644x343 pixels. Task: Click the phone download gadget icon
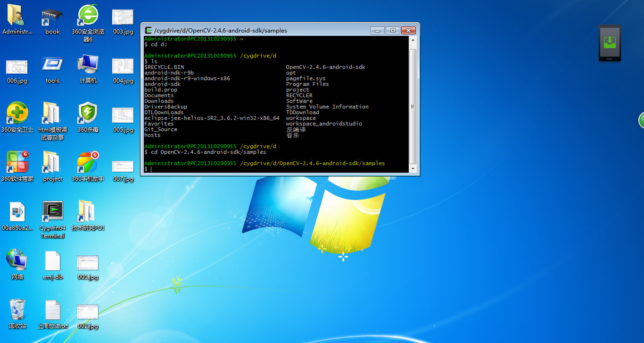(x=610, y=43)
